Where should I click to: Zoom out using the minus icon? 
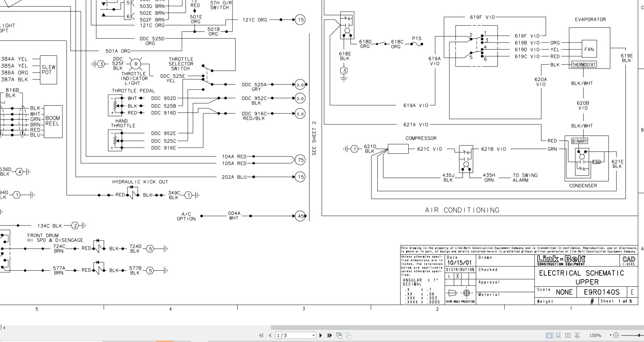pyautogui.click(x=616, y=335)
